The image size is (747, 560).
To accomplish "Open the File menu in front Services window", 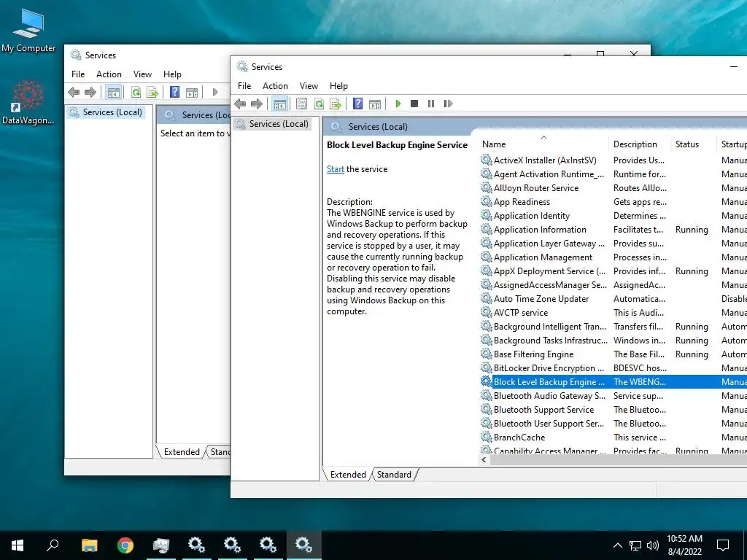I will (244, 86).
